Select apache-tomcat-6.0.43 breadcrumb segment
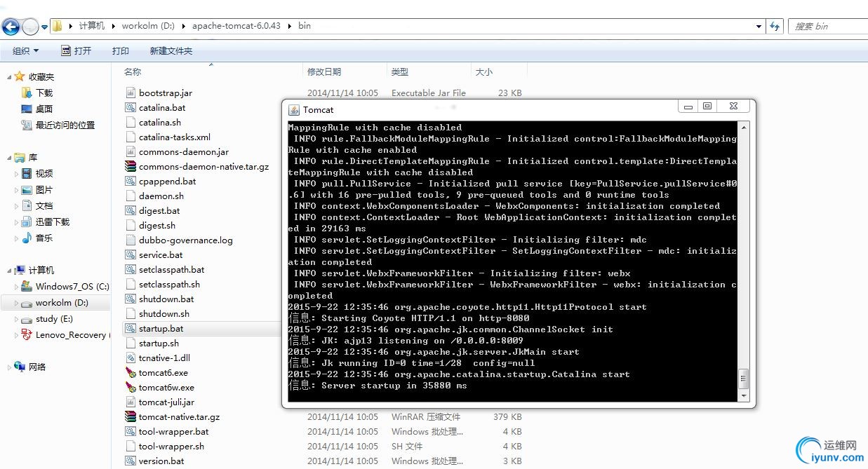This screenshot has width=868, height=469. 236,25
